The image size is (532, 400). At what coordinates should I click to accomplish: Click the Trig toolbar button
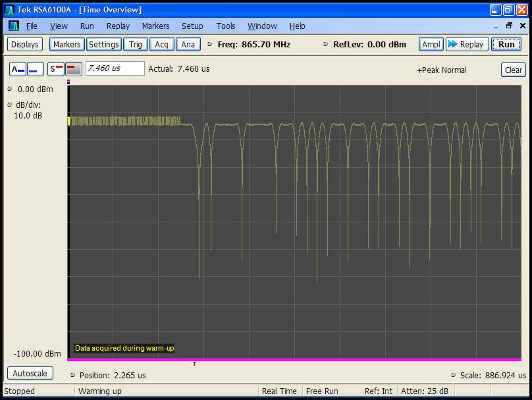[136, 44]
